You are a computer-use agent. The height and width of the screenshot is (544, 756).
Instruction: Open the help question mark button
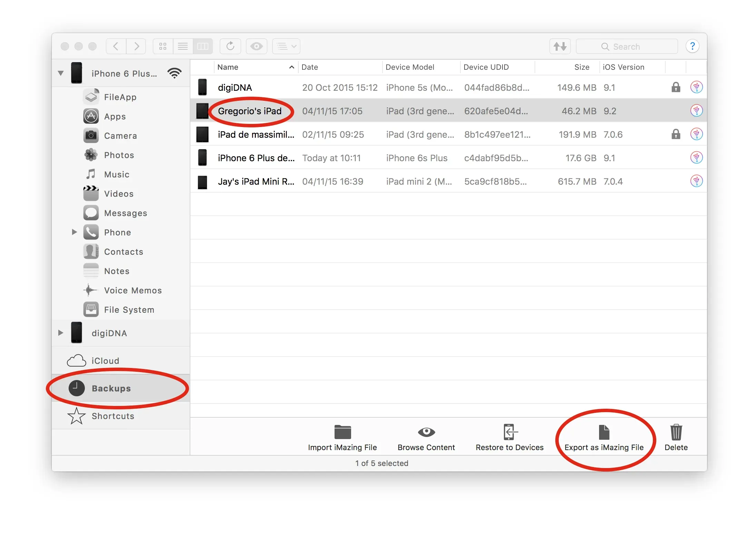(692, 46)
